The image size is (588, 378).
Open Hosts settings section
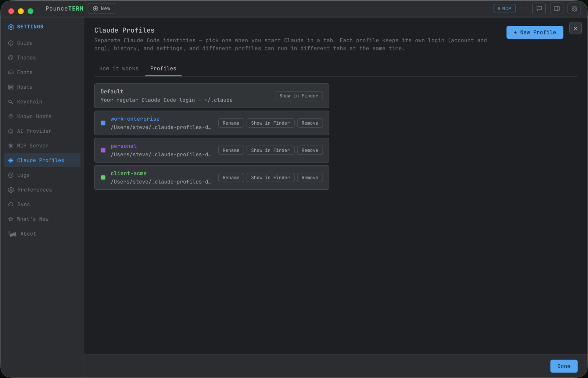[42, 87]
